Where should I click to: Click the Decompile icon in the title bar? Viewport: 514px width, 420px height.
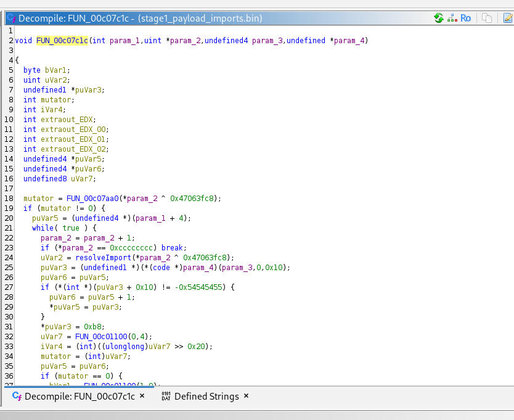(x=12, y=18)
